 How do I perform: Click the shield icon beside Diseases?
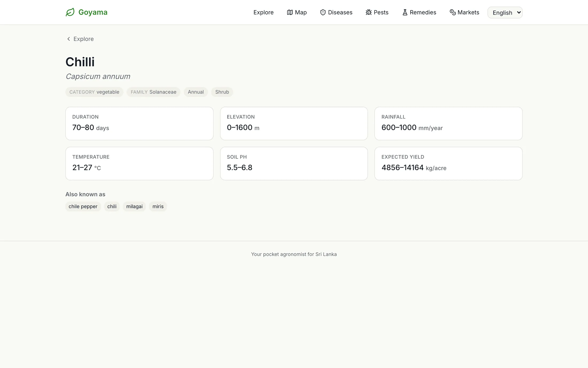(323, 12)
